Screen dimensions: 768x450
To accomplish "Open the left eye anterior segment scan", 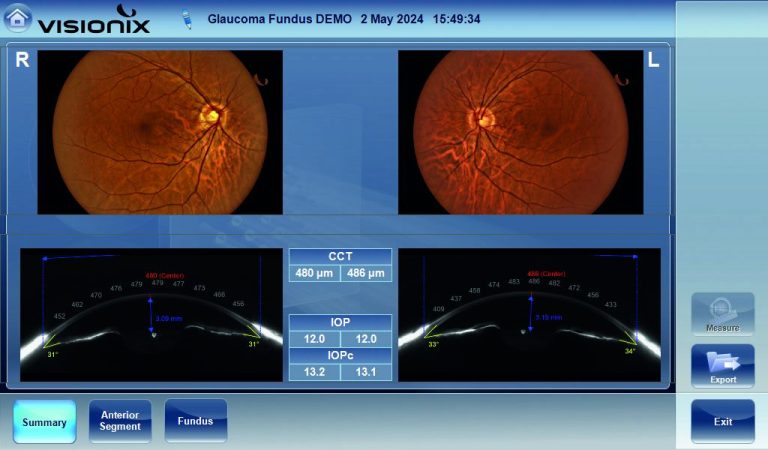I will point(529,315).
